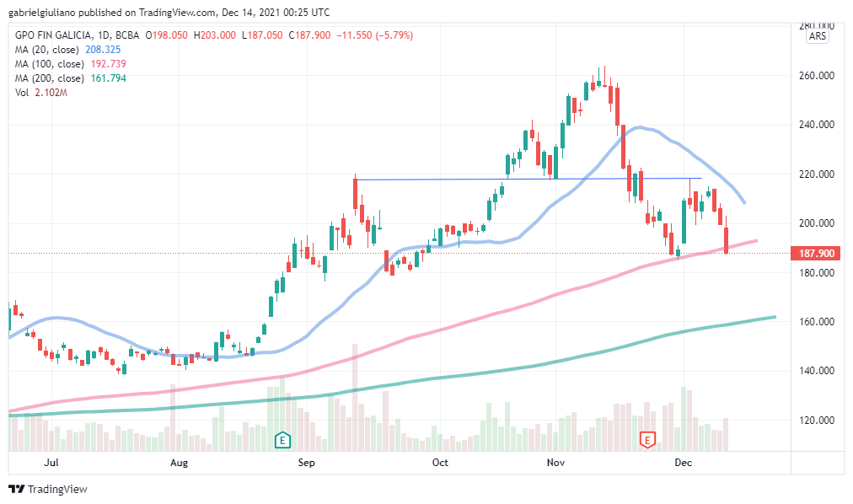Open the TradingView logo link

[48, 490]
